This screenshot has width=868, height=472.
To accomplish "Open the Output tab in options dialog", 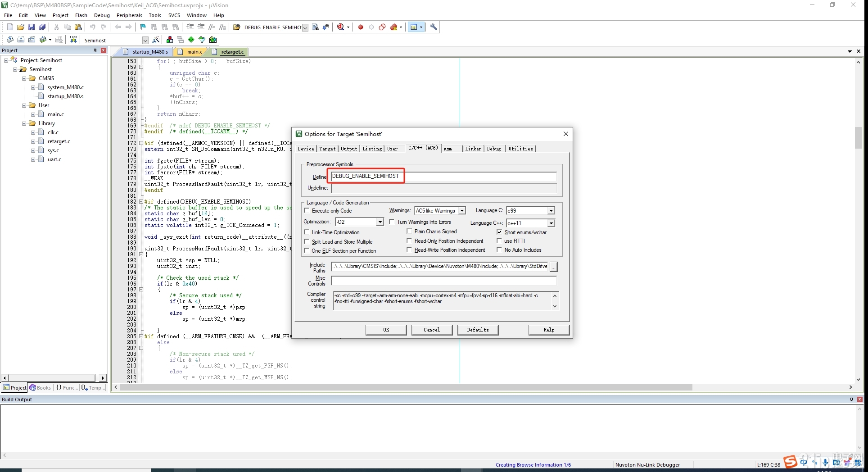I will coord(349,149).
